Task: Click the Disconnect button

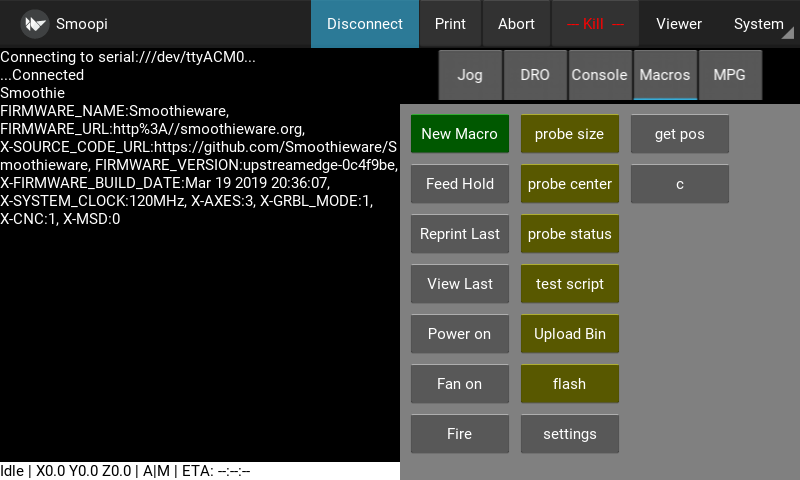Action: [x=365, y=24]
